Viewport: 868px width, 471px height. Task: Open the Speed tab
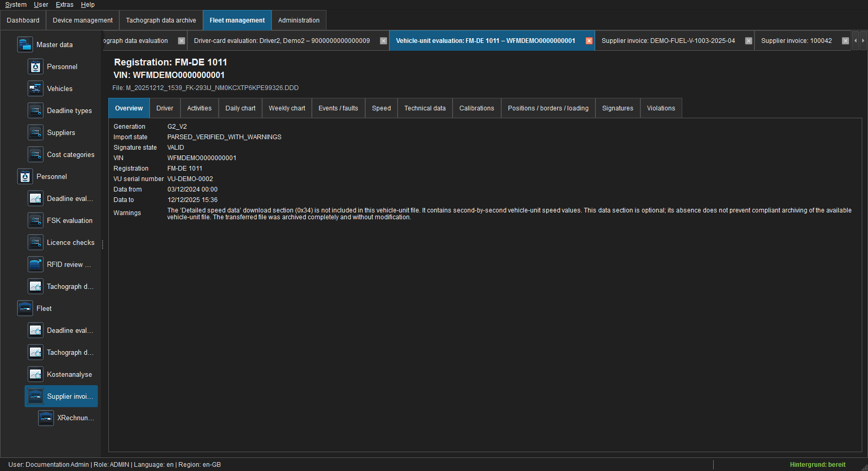(x=381, y=108)
